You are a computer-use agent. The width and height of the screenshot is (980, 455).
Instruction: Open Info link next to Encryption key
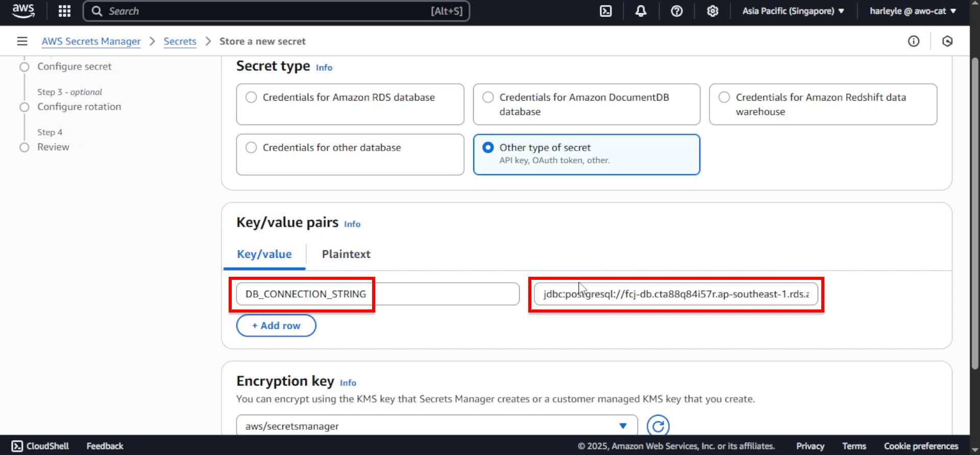pyautogui.click(x=348, y=383)
